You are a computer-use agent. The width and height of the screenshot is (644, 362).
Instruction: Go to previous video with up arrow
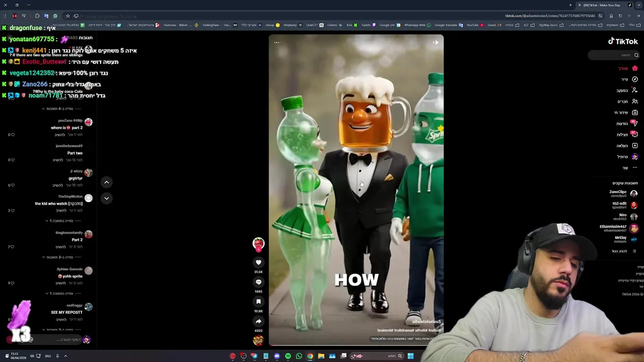tap(107, 182)
